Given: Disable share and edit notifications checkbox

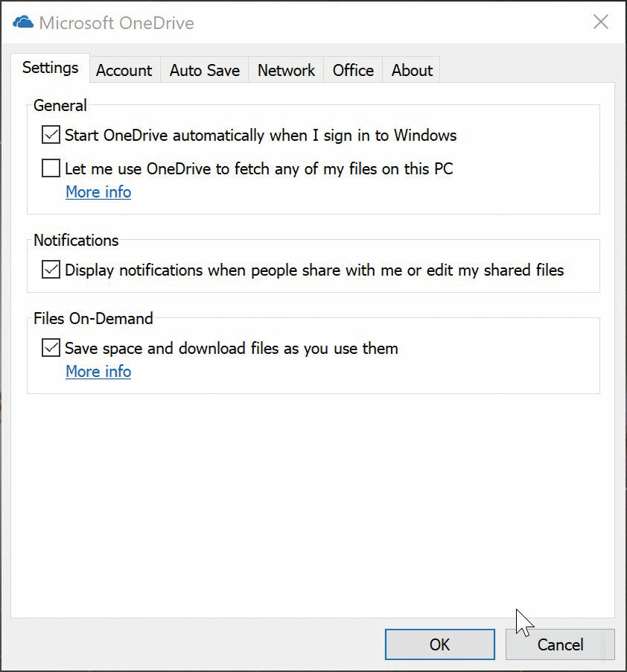Looking at the screenshot, I should click(51, 270).
